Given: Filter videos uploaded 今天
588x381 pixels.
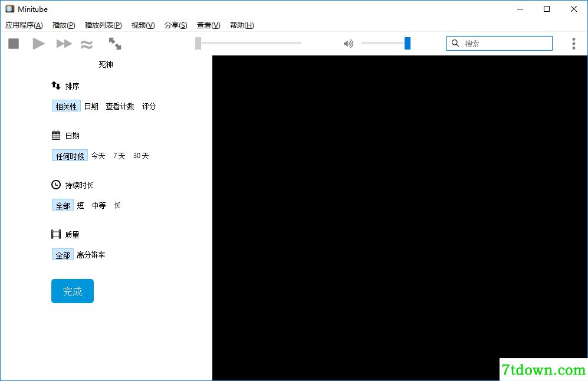Looking at the screenshot, I should 98,156.
